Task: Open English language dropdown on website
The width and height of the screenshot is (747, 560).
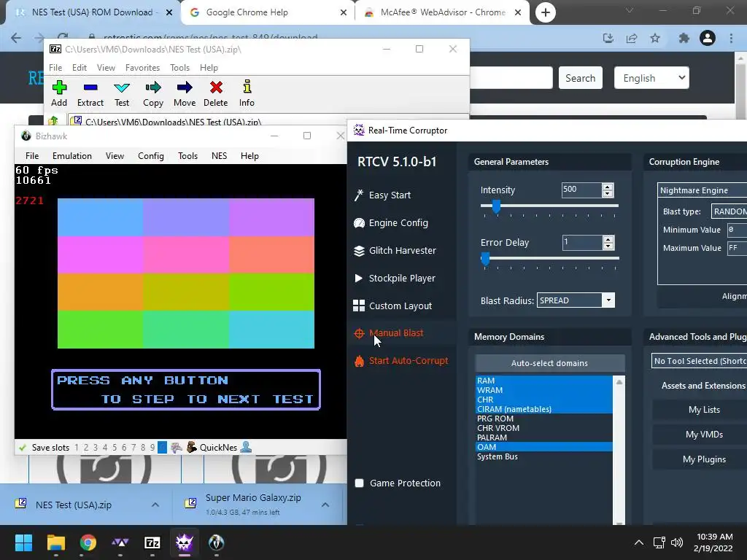Action: (x=651, y=78)
